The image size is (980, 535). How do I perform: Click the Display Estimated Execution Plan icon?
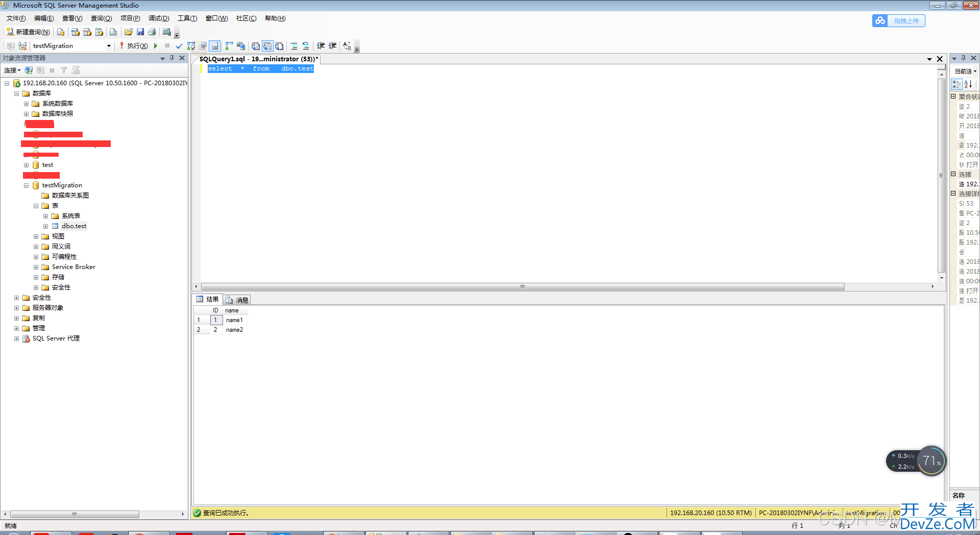coord(191,46)
